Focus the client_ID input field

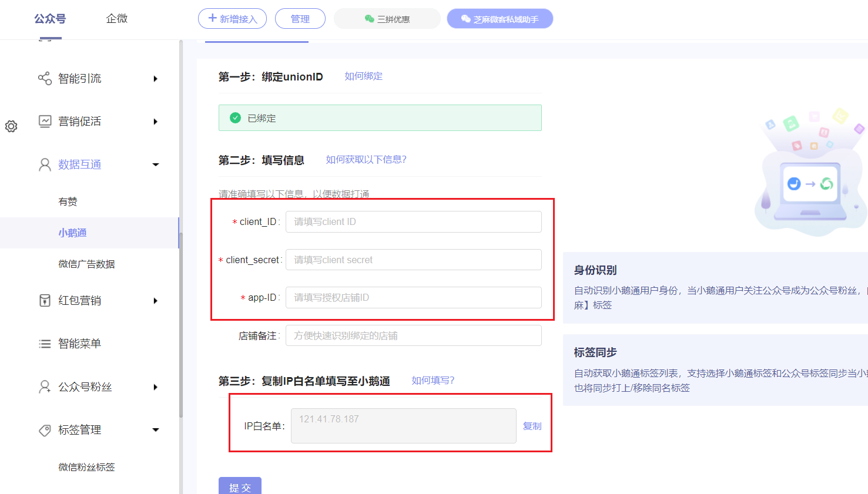click(414, 222)
